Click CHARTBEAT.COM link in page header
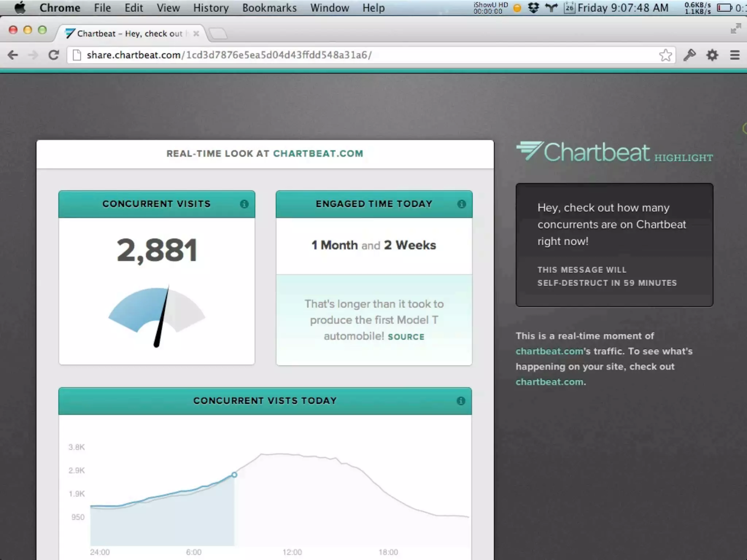 click(318, 153)
